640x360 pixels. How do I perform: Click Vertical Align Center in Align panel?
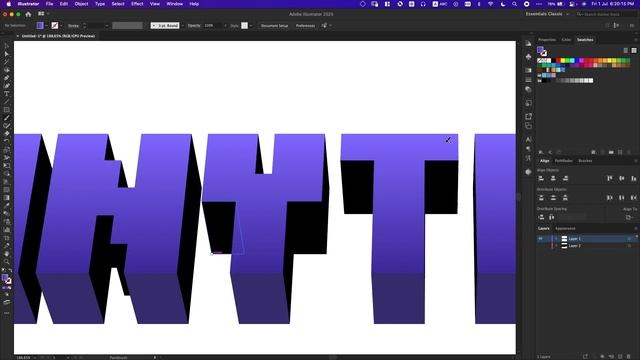(622, 178)
